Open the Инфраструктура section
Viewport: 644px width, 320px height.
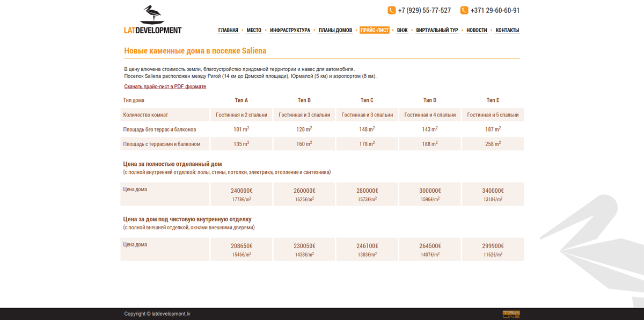[290, 31]
